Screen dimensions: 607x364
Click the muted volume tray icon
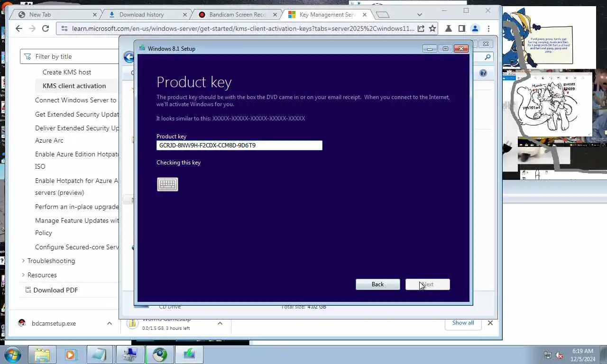tap(560, 355)
